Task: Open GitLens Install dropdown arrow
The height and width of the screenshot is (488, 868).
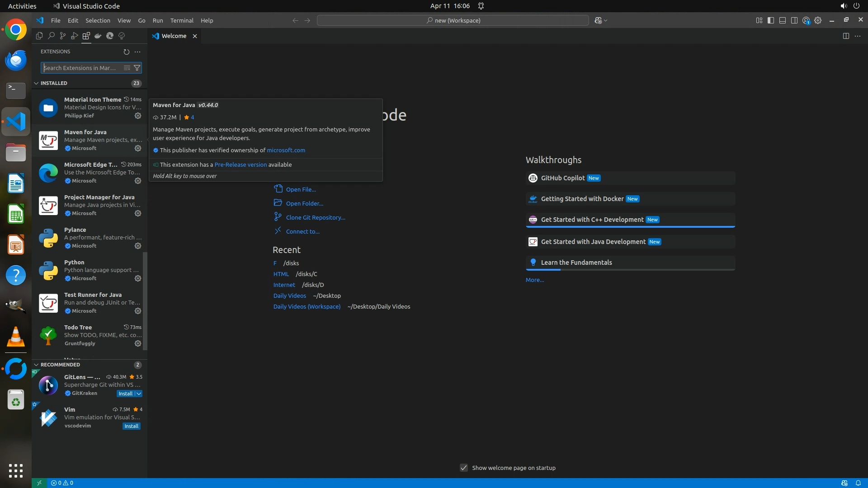Action: (x=139, y=394)
